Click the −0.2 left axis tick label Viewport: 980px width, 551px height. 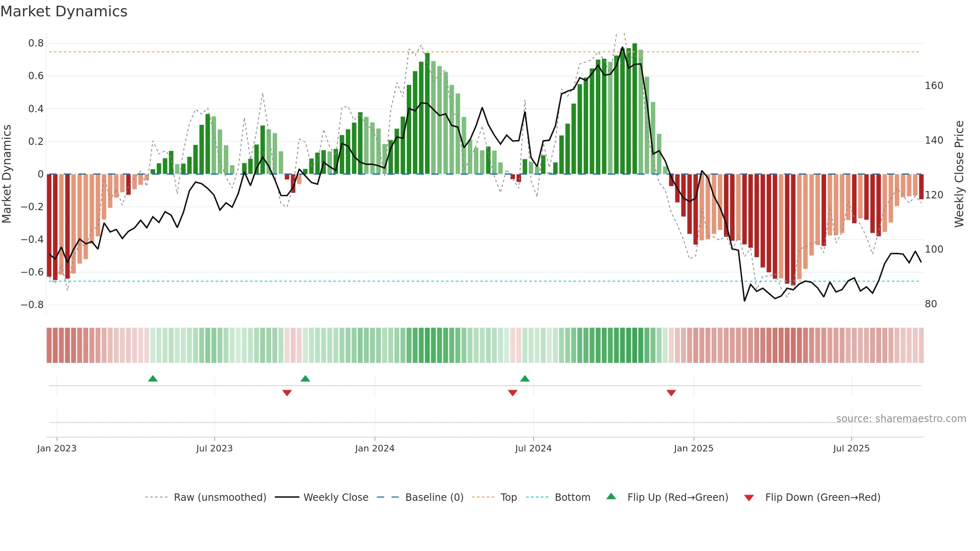32,207
